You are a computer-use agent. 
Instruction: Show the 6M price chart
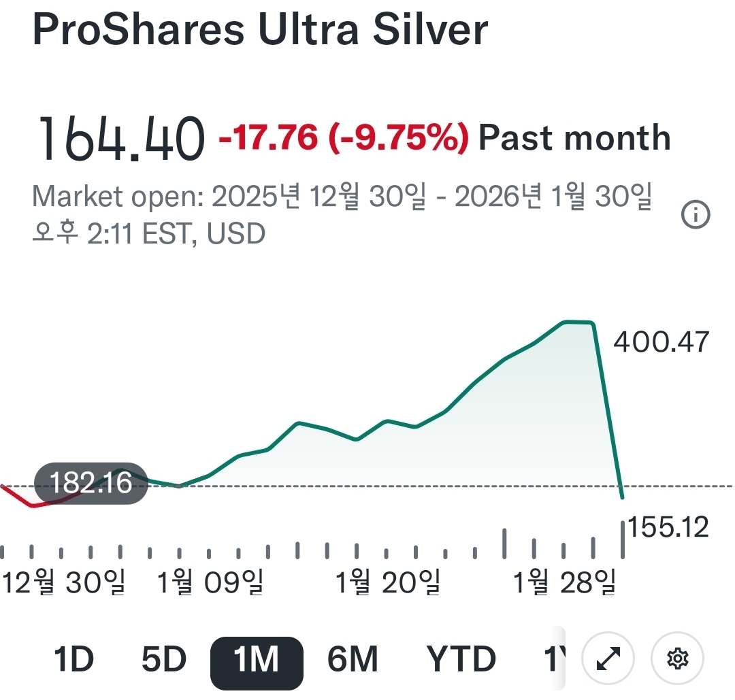(x=353, y=659)
